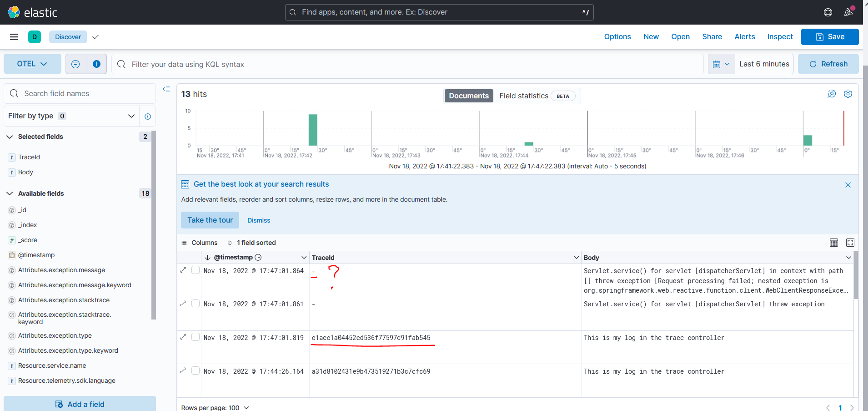The width and height of the screenshot is (868, 411).
Task: Click the TraceId selected field type icon
Action: 12,157
